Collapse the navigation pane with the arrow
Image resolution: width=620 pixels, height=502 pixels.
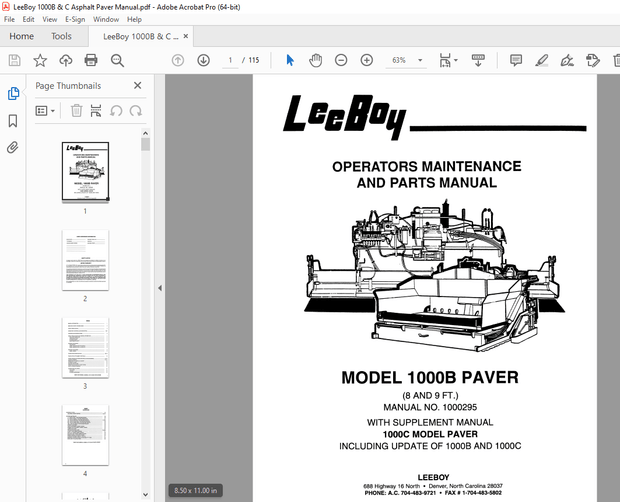160,288
